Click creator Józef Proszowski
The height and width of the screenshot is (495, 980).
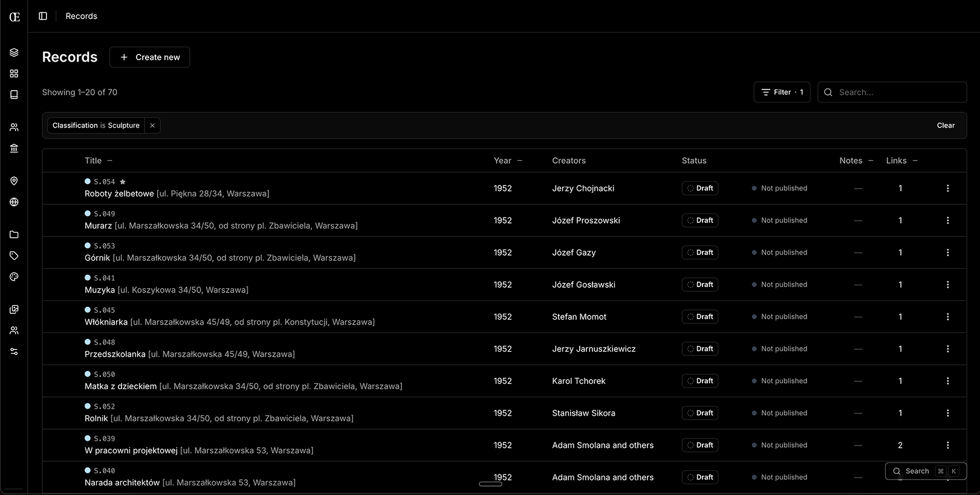[586, 221]
